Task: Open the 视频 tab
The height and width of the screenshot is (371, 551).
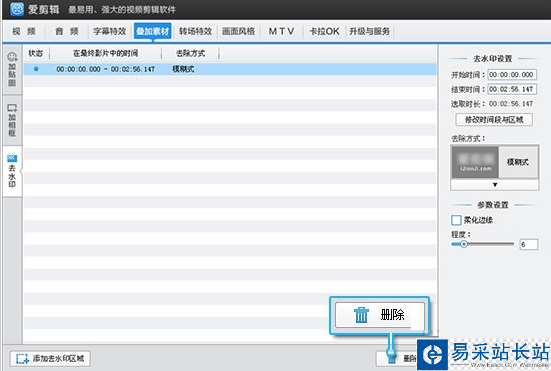Action: [24, 31]
